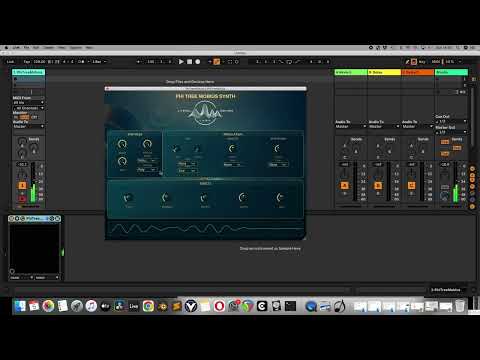480x360 pixels.
Task: Click the Master Preview/Cue volume knob
Action: (445, 196)
